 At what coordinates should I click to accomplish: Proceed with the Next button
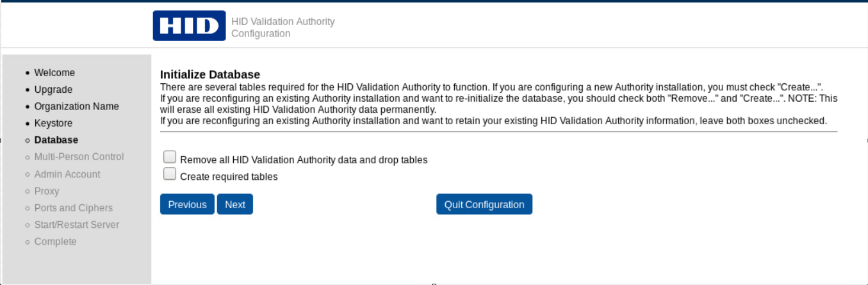[x=235, y=204]
